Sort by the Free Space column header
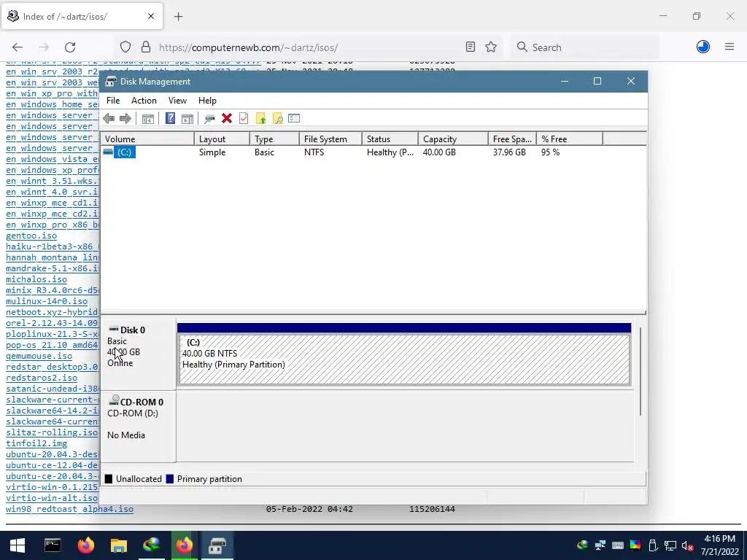 tap(512, 139)
